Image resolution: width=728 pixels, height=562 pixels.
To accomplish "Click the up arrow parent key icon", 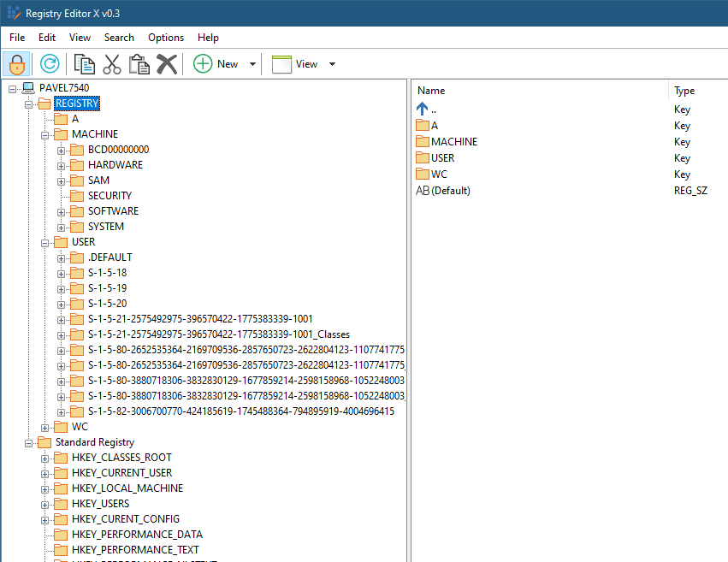I will tap(422, 109).
